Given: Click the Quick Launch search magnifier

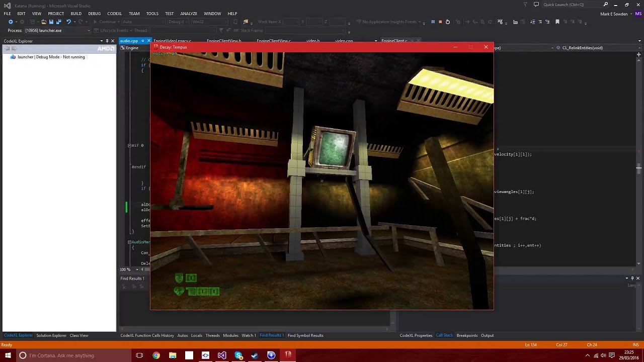Looking at the screenshot, I should (x=606, y=5).
